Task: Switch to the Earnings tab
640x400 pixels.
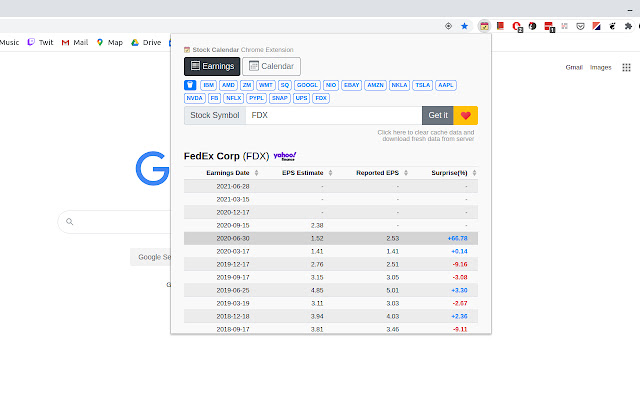Action: (212, 66)
